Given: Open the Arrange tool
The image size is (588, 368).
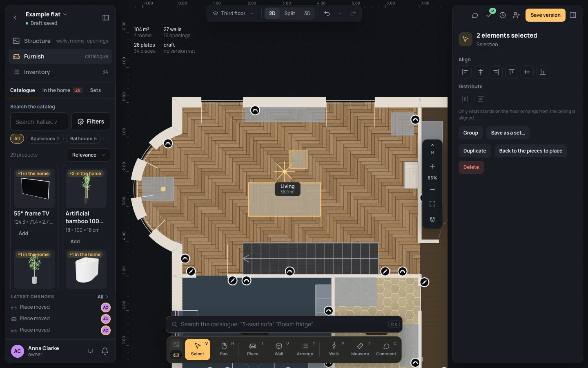Looking at the screenshot, I should click(x=305, y=350).
